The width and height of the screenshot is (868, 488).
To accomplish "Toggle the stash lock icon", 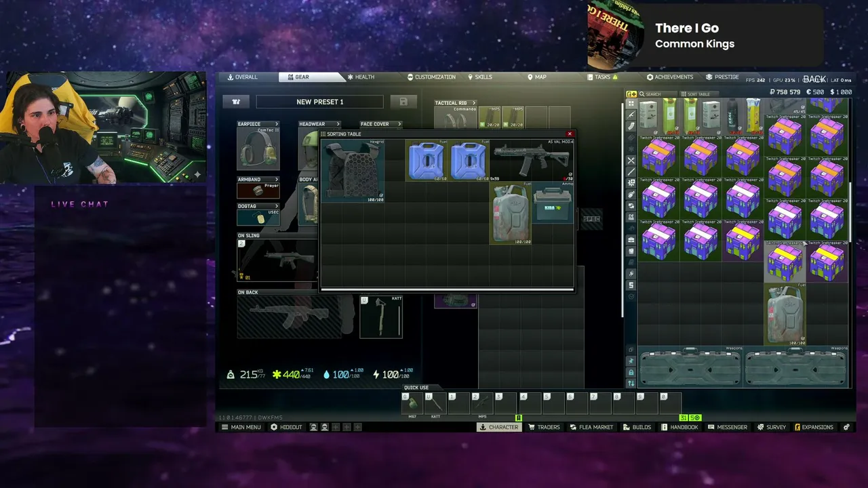I will (631, 372).
